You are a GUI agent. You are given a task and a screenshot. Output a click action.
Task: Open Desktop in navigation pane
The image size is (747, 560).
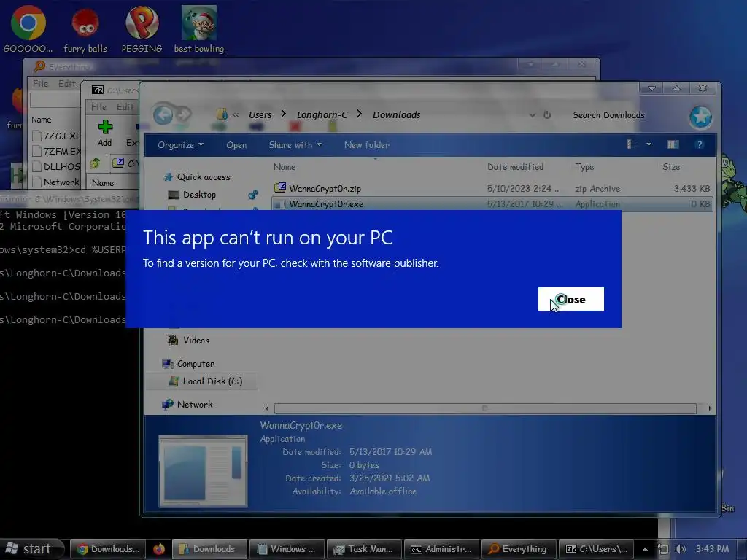(x=199, y=195)
